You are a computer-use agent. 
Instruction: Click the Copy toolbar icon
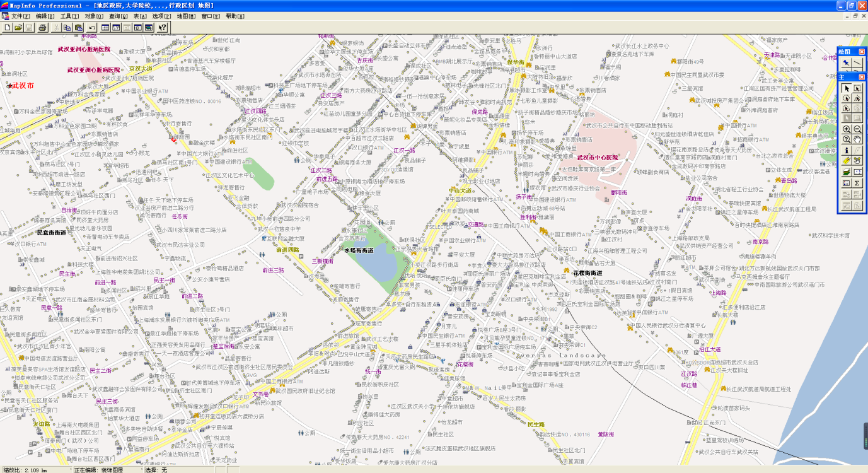pos(67,27)
